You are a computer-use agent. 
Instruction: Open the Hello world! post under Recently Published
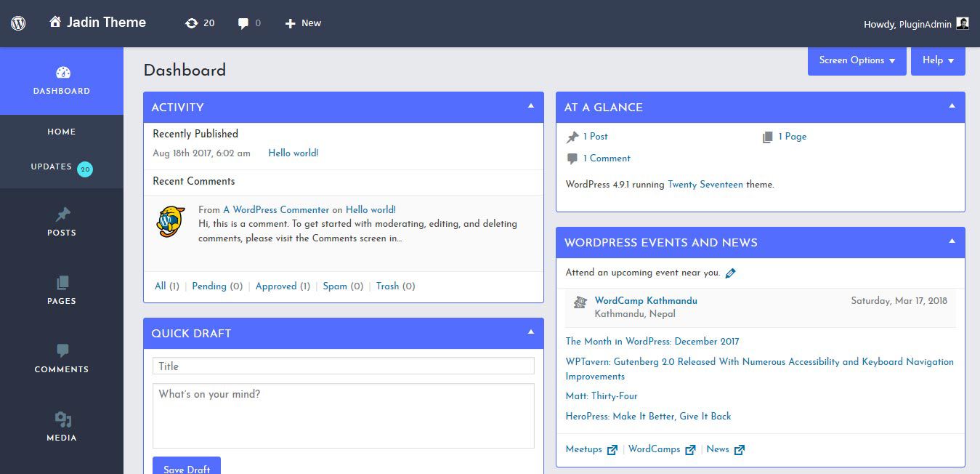click(x=293, y=153)
